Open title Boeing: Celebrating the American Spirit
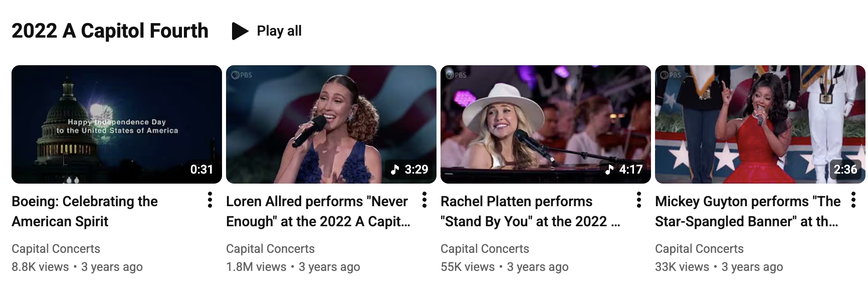 (x=85, y=211)
